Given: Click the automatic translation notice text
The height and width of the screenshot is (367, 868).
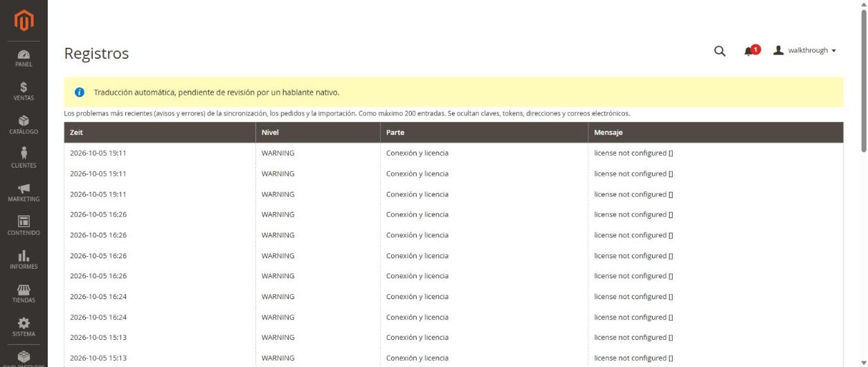Looking at the screenshot, I should pyautogui.click(x=217, y=92).
